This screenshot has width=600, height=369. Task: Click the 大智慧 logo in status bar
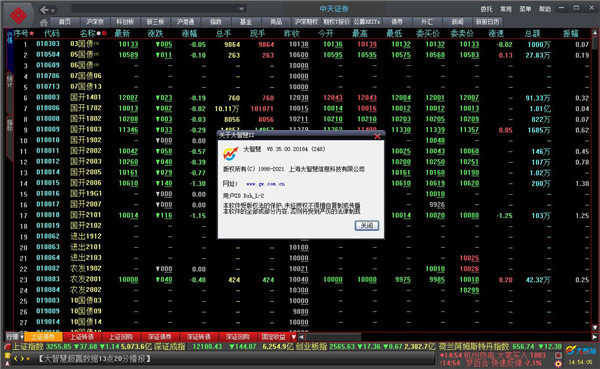pos(581,350)
